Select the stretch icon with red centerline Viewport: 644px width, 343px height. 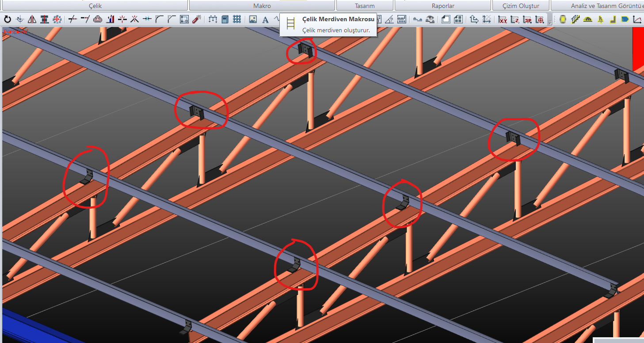click(45, 19)
